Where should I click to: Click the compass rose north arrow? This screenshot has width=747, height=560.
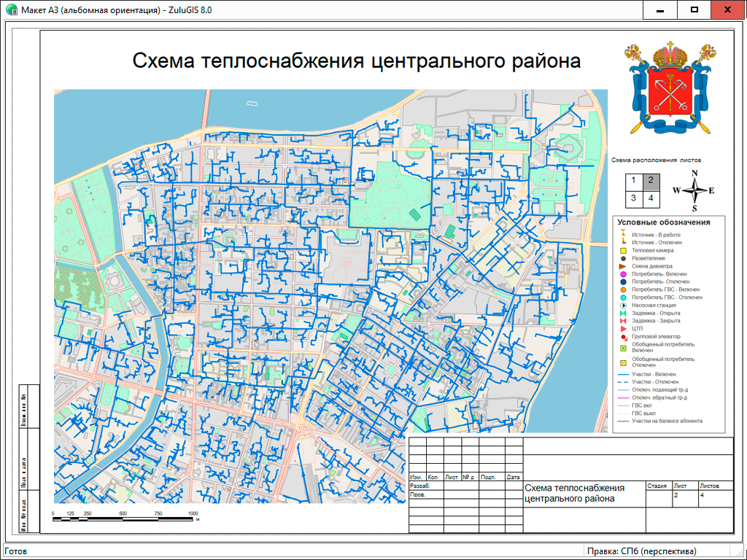[x=694, y=191]
